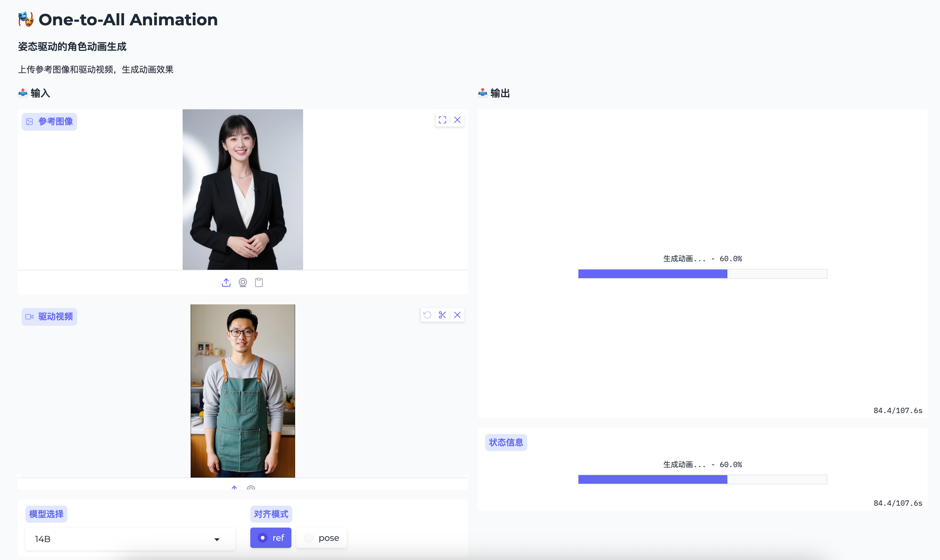Image resolution: width=940 pixels, height=560 pixels.
Task: Click the output panel progress bar
Action: coord(702,274)
